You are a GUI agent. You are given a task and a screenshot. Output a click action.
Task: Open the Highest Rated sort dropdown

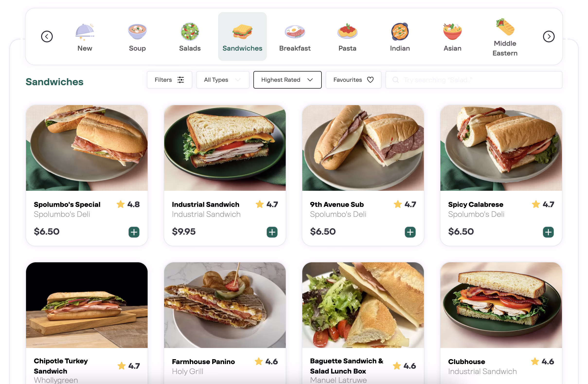pos(287,80)
